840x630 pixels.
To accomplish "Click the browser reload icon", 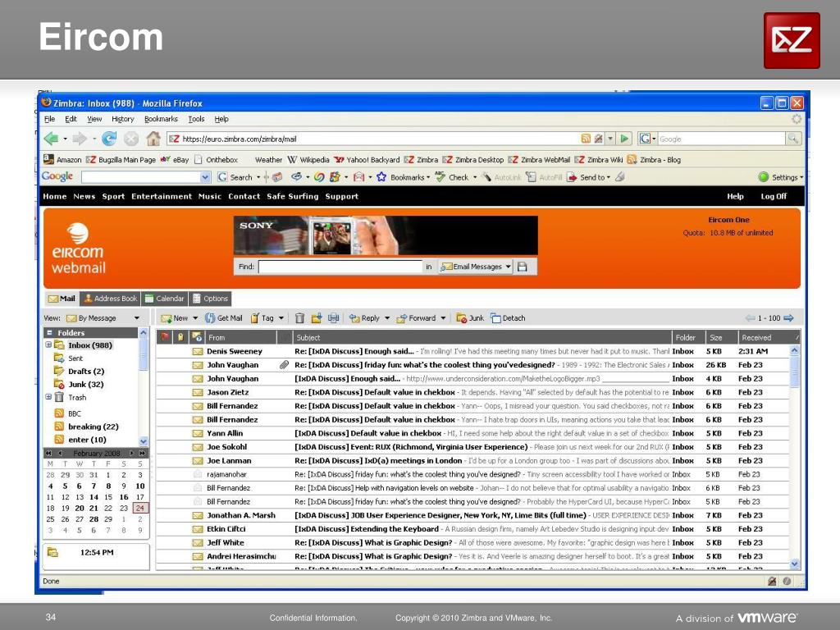I will (x=109, y=139).
